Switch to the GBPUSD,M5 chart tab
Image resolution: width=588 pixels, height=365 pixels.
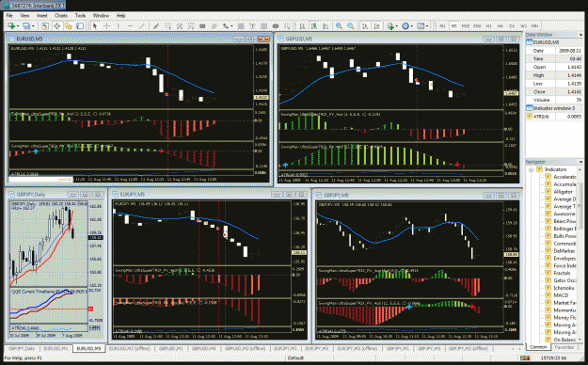point(203,348)
